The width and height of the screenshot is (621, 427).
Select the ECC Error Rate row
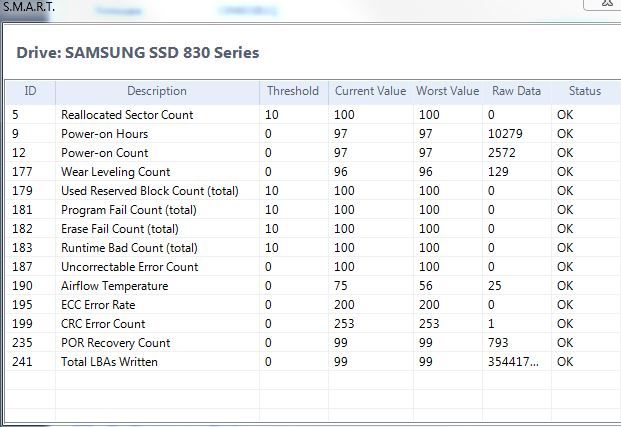(x=313, y=305)
